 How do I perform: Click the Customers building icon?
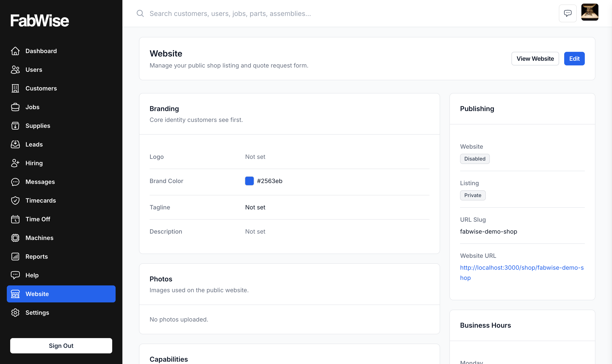point(15,88)
